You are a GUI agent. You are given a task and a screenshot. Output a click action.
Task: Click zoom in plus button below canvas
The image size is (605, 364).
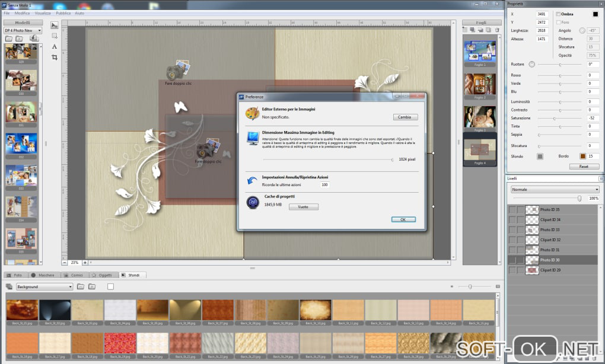[85, 263]
